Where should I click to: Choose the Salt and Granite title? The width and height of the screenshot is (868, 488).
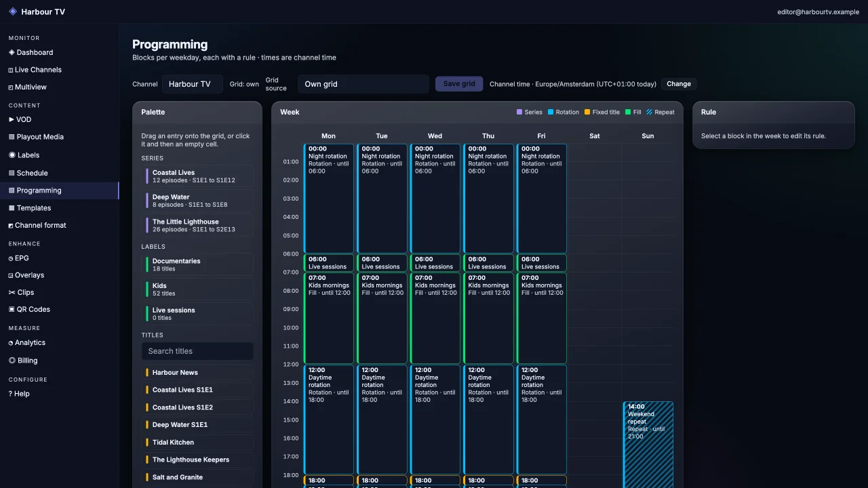[x=197, y=477]
